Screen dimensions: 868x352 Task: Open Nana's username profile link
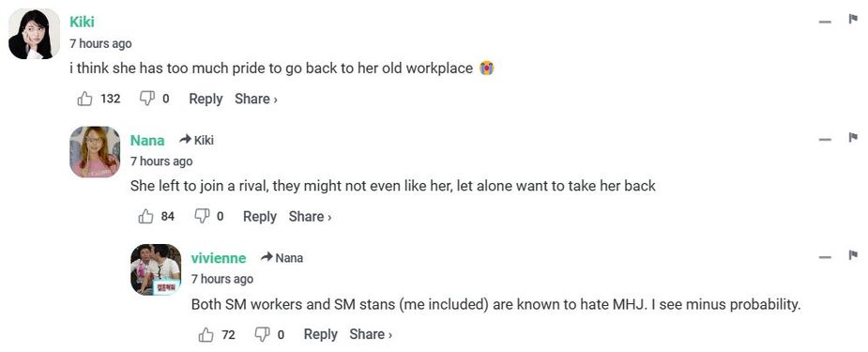click(147, 141)
